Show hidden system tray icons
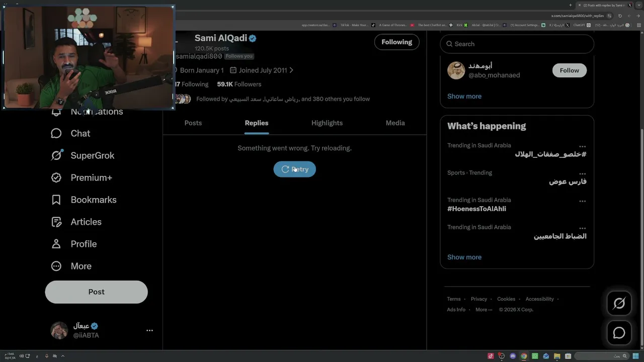This screenshot has width=644, height=362. tap(63, 356)
